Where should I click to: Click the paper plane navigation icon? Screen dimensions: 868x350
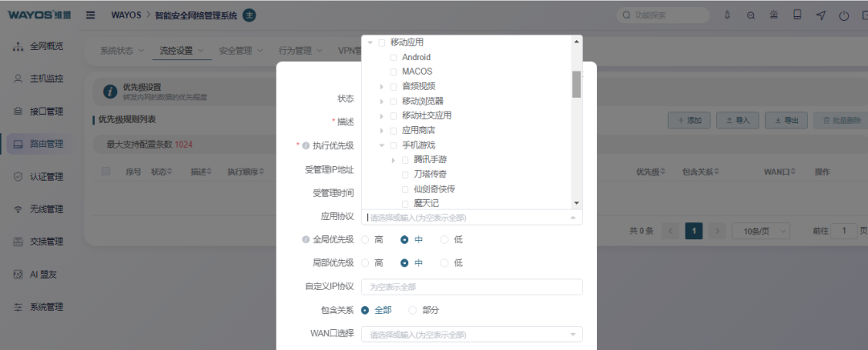821,15
